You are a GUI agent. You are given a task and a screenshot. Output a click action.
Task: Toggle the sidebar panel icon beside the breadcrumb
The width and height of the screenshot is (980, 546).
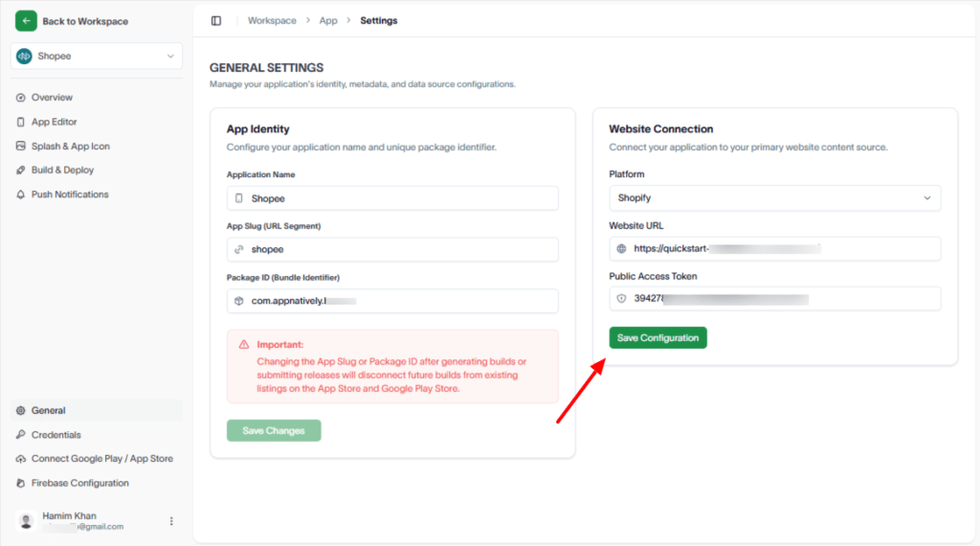click(x=216, y=21)
